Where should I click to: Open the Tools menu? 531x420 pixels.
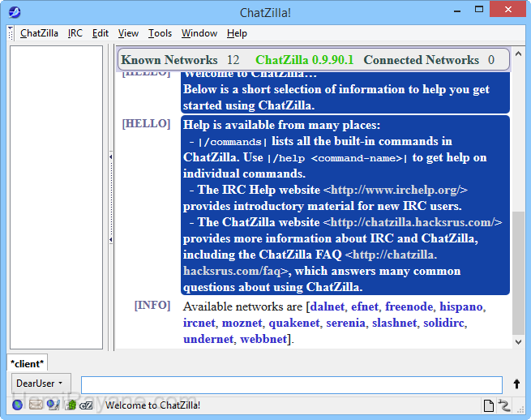point(160,33)
